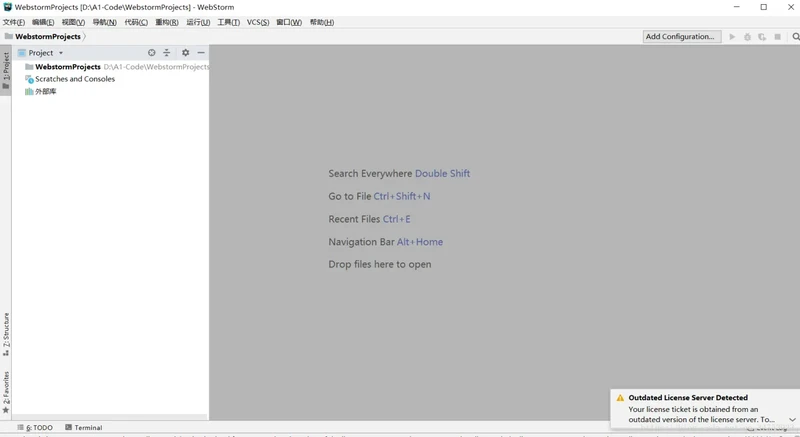This screenshot has width=800, height=437.
Task: Click the Stop square icon
Action: point(778,37)
